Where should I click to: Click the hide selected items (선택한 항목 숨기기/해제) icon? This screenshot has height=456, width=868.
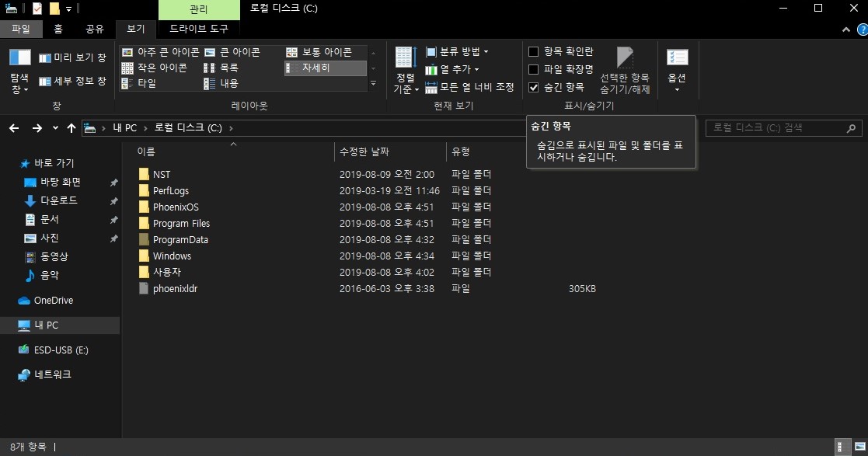[623, 62]
